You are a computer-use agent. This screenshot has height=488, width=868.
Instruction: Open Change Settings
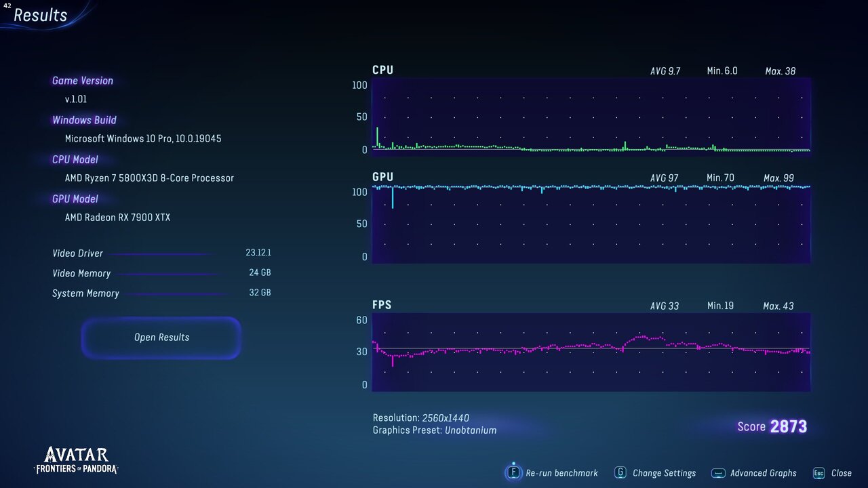pyautogui.click(x=664, y=473)
